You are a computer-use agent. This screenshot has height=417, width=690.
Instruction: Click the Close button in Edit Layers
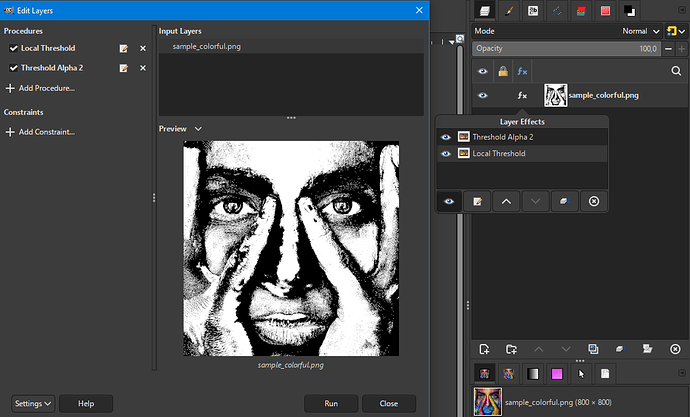click(x=389, y=403)
